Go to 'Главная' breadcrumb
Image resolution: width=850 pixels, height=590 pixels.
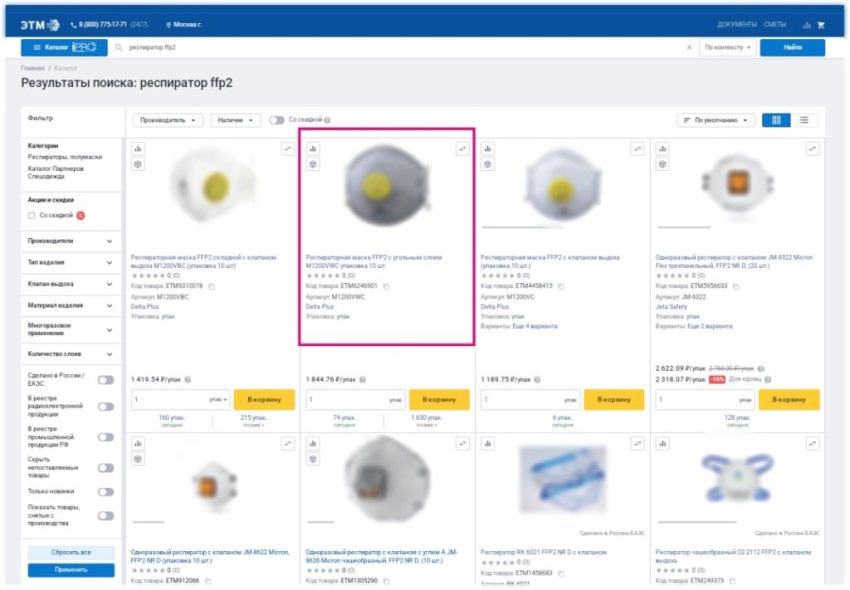click(x=33, y=68)
